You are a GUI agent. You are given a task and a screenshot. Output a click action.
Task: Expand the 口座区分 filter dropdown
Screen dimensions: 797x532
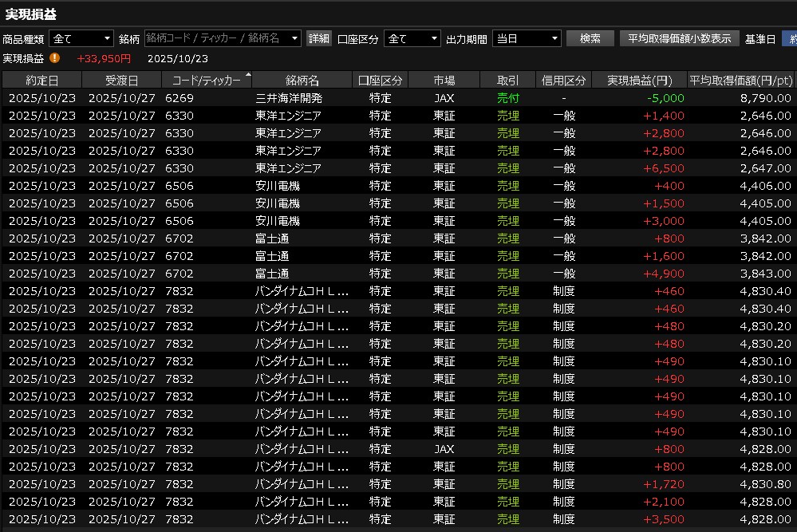[412, 38]
